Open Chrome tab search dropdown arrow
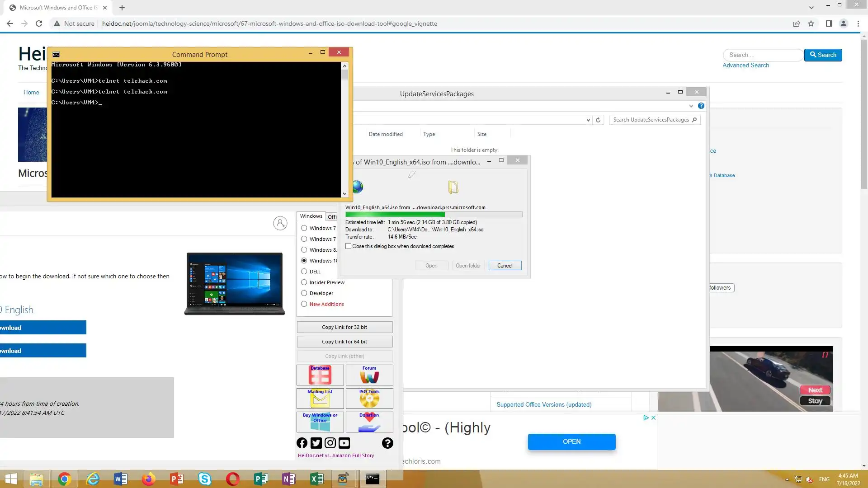 pyautogui.click(x=811, y=8)
